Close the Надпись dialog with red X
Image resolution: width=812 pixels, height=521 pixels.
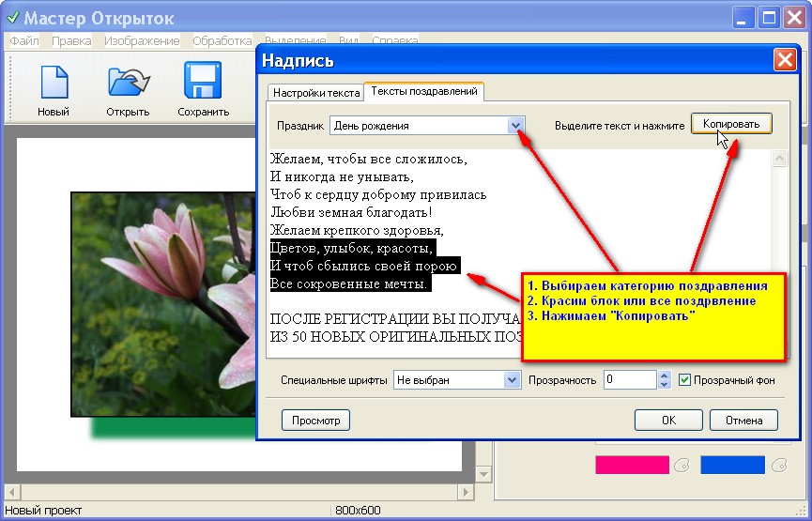tap(785, 60)
